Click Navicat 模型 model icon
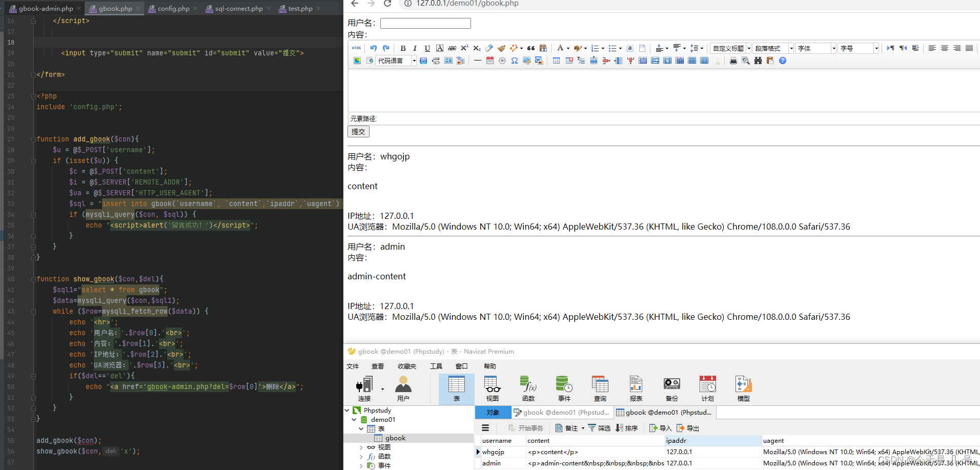The width and height of the screenshot is (980, 470). pos(744,389)
